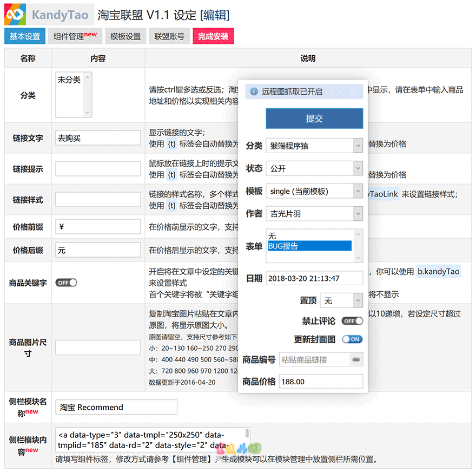Click the 名称 column header
Screen dimensions: 476x472
tap(28, 58)
